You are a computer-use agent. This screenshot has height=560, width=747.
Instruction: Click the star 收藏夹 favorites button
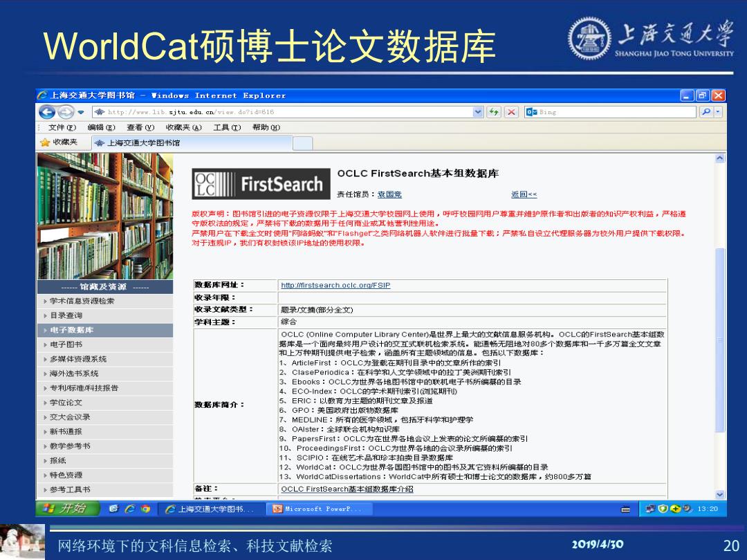[x=59, y=142]
